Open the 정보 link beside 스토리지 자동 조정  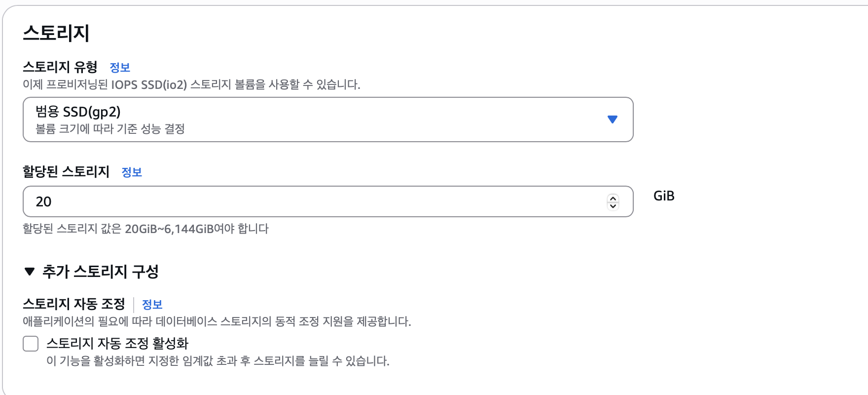click(x=152, y=305)
